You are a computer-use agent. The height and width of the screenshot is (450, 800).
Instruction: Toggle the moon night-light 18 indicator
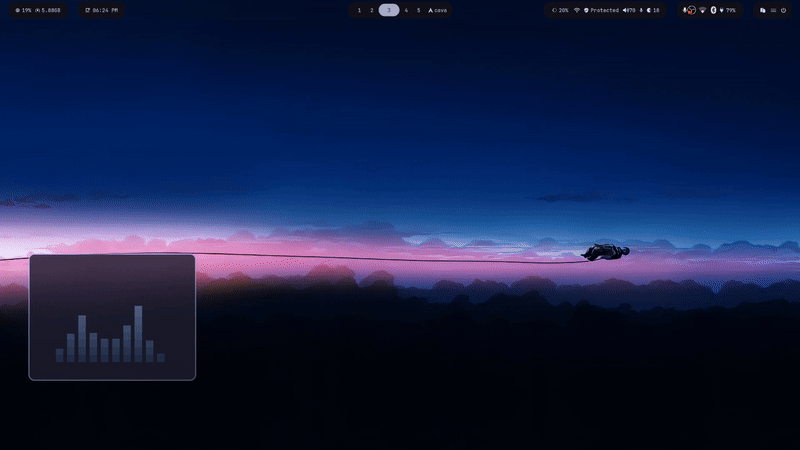pos(653,10)
